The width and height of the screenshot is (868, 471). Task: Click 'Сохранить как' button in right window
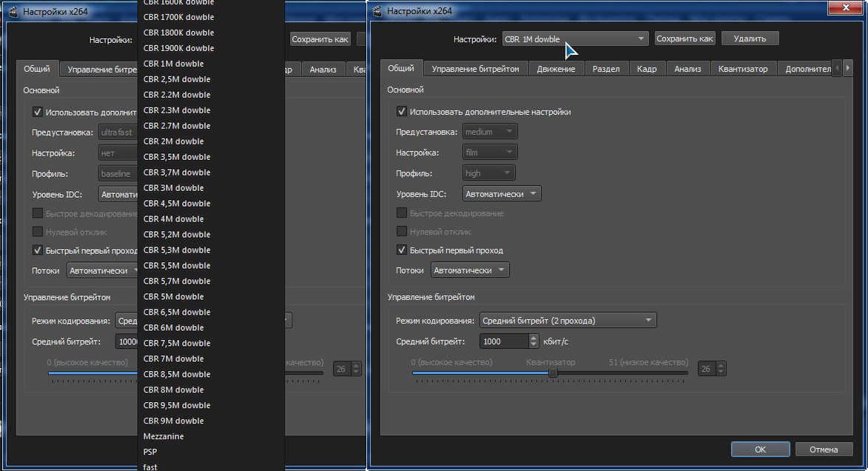click(684, 39)
